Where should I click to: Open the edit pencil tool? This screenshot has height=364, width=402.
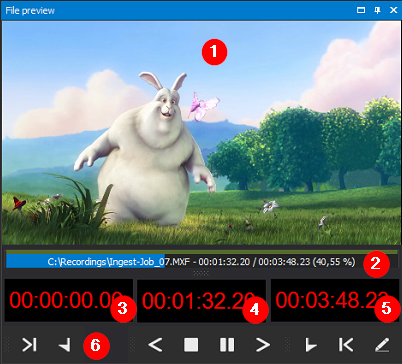[x=382, y=345]
